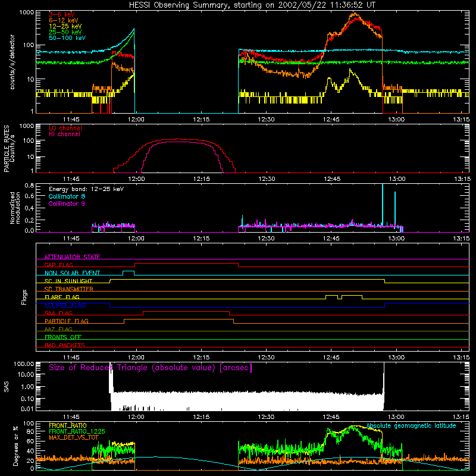Click the BAD_PACKETS flag label

click(x=65, y=345)
